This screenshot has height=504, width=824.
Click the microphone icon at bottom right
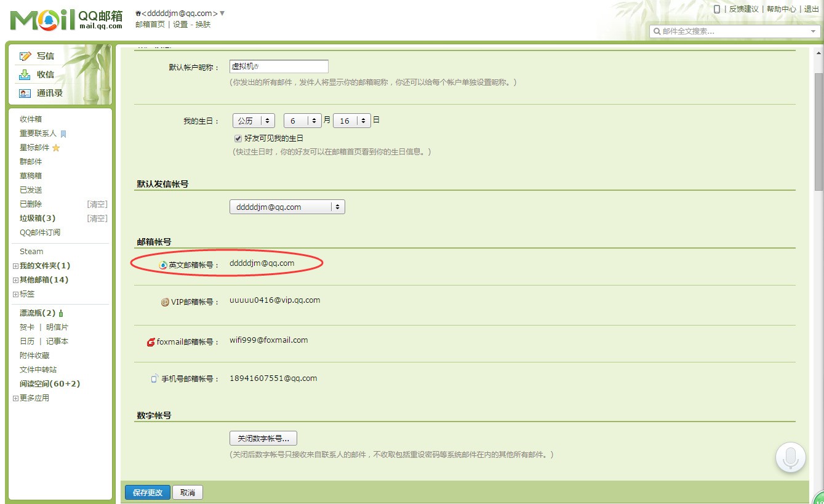tap(790, 457)
